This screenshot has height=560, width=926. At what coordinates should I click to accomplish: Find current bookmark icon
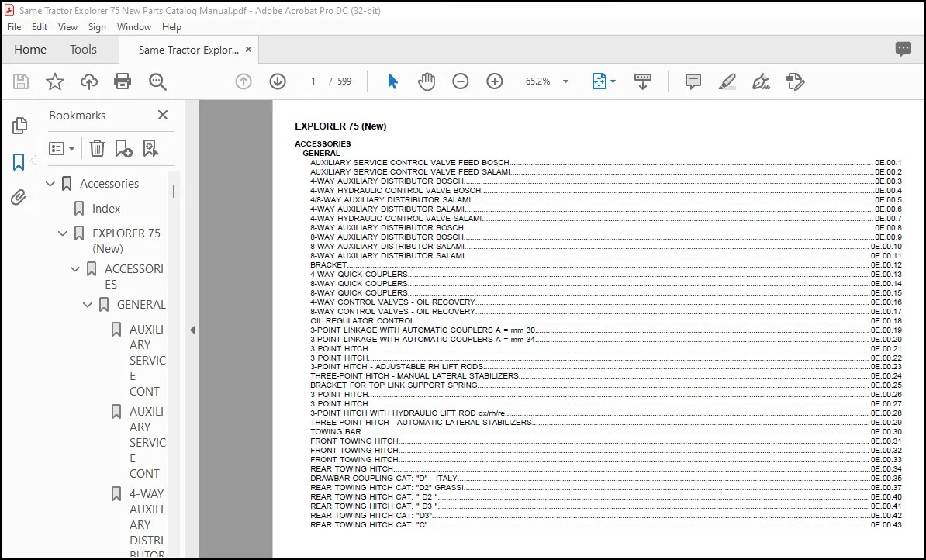click(x=150, y=148)
